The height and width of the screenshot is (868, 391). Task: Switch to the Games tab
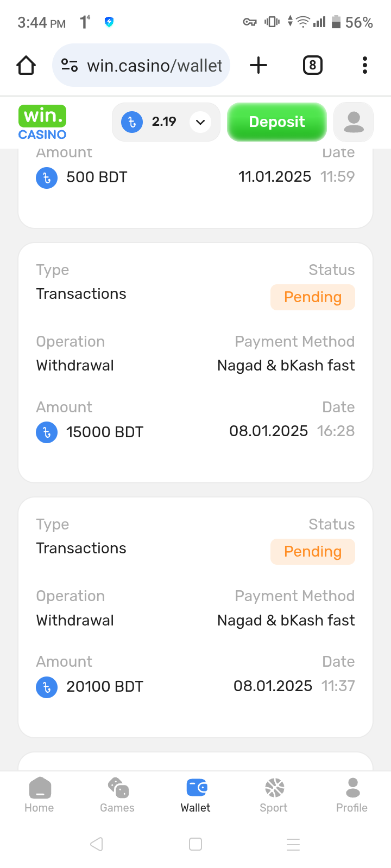(x=117, y=795)
